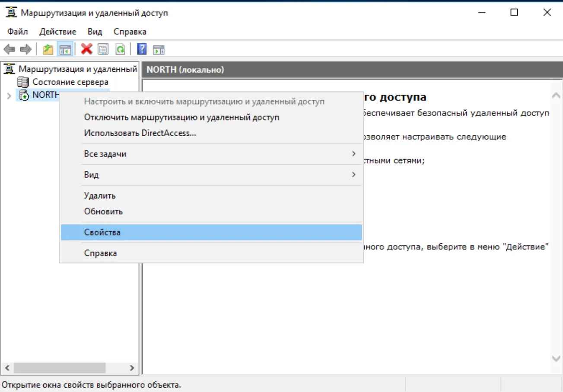This screenshot has height=392, width=563.
Task: Click the server status icon in tree
Action: pos(22,82)
